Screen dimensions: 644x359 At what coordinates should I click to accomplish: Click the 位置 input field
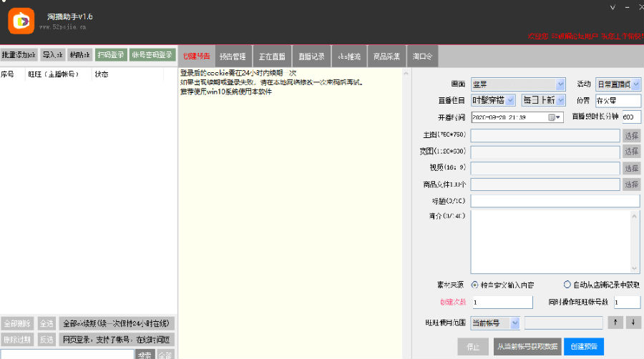point(618,101)
